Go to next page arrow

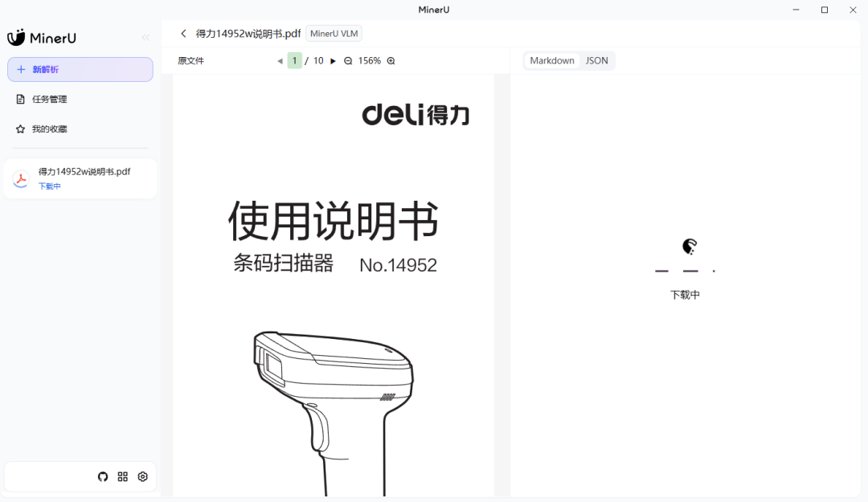333,61
